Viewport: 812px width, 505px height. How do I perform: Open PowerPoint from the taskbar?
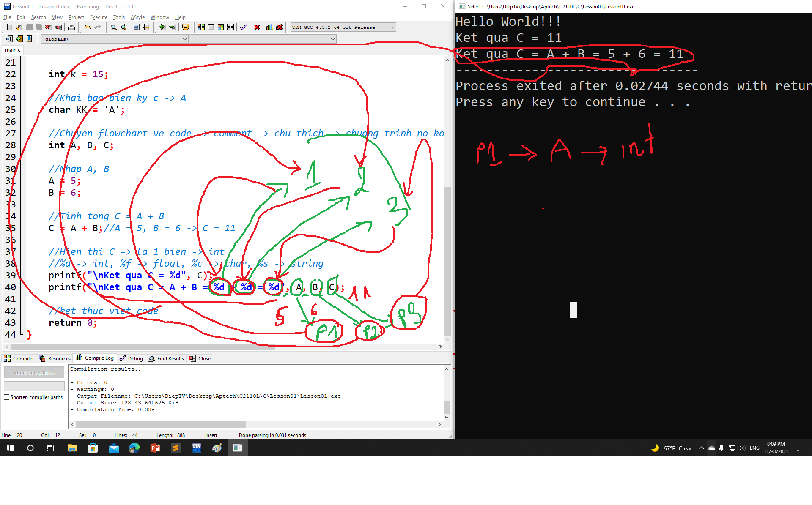coord(155,448)
